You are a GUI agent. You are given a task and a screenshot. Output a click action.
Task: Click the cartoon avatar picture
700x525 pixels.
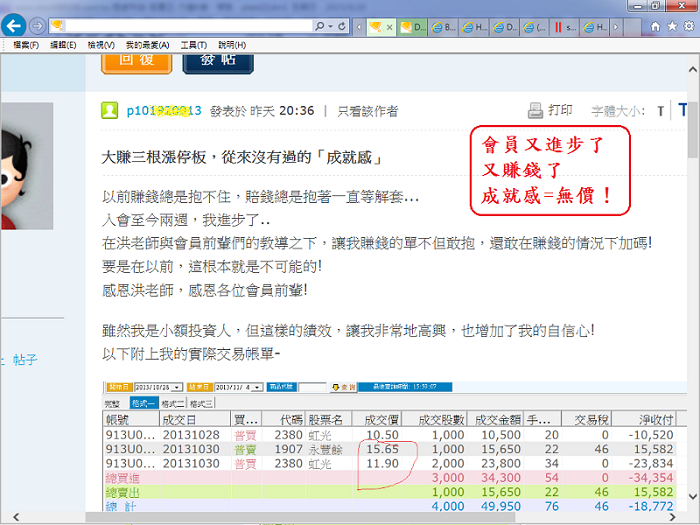coord(27,166)
